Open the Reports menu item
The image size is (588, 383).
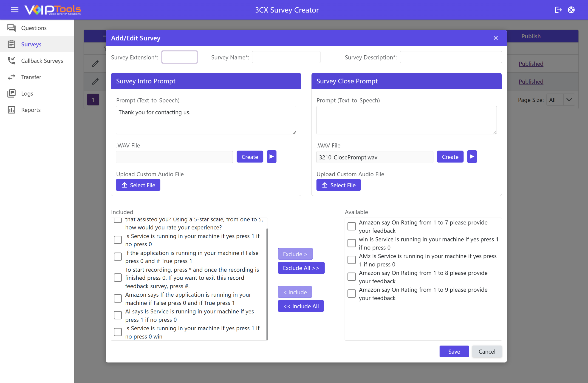coord(37,110)
